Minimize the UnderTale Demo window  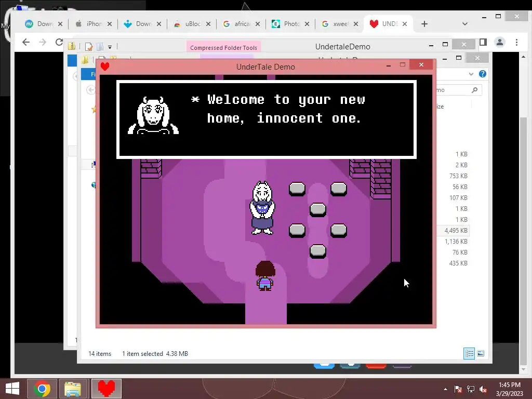pyautogui.click(x=389, y=65)
